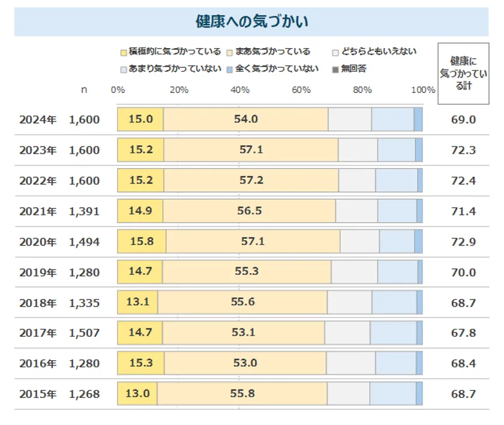Click the 15.2 bar segment for 2022年

pos(141,180)
